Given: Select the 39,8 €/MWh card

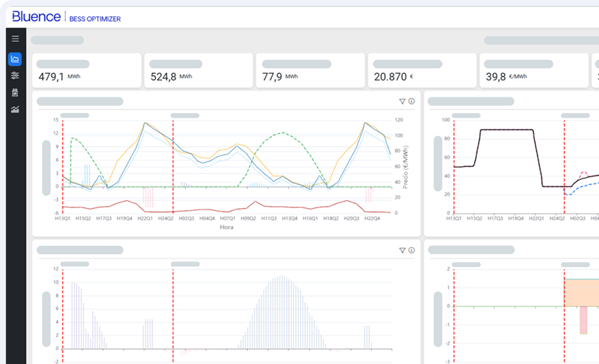Looking at the screenshot, I should [534, 71].
